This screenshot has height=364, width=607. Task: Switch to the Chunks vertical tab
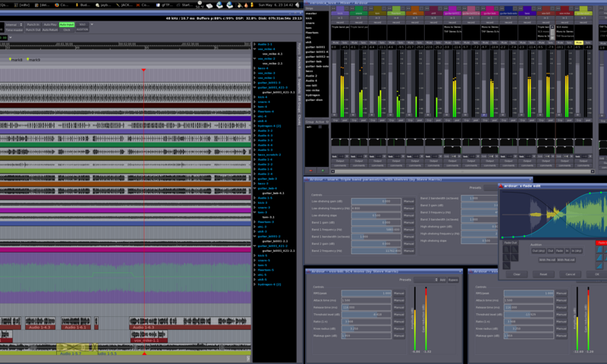point(299,120)
